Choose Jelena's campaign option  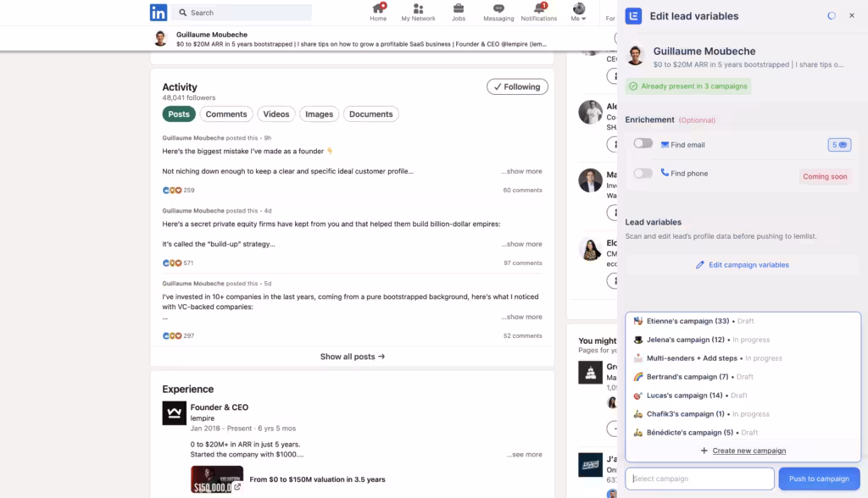click(x=685, y=340)
